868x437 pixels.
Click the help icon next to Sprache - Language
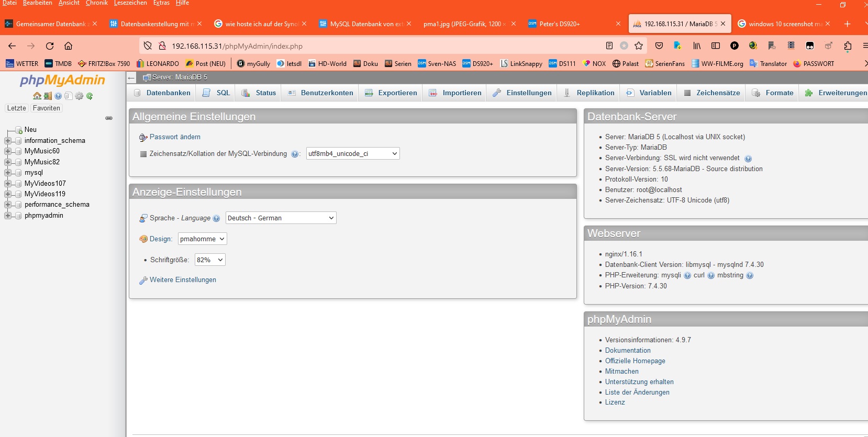[216, 218]
